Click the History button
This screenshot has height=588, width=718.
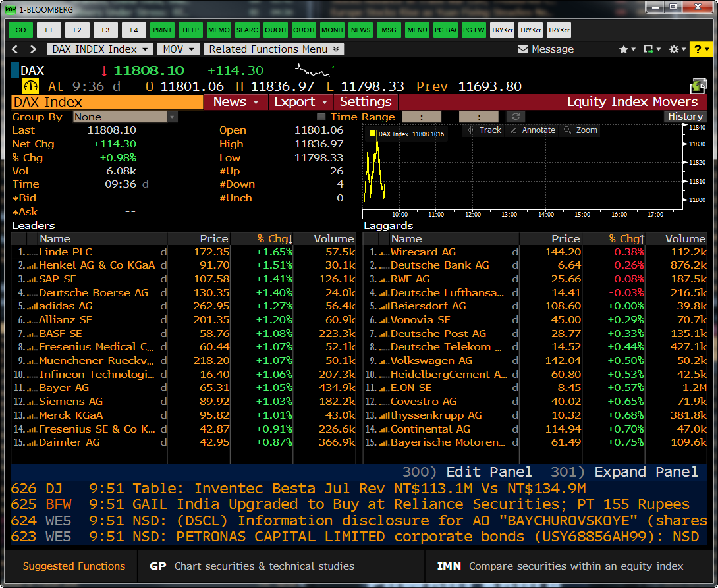click(x=685, y=117)
